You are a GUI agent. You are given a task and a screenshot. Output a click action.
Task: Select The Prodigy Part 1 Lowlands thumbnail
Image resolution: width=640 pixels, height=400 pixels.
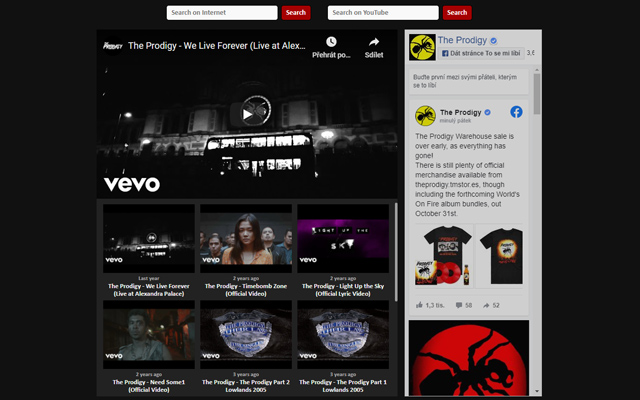coord(343,335)
